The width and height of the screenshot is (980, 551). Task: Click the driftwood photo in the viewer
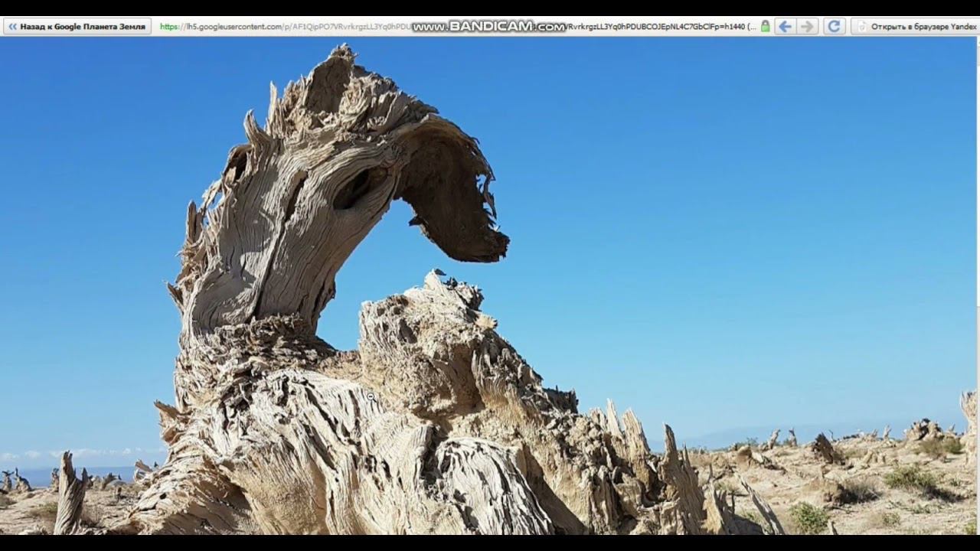pos(488,285)
